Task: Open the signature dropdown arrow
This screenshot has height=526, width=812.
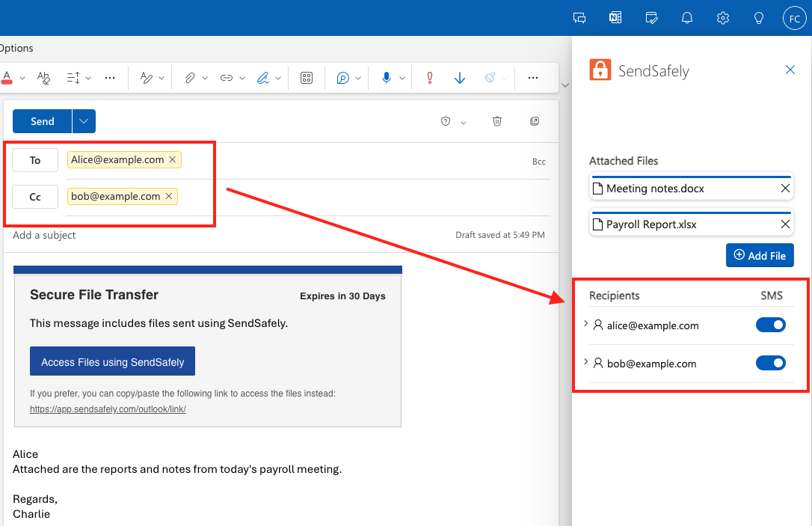Action: click(x=278, y=79)
